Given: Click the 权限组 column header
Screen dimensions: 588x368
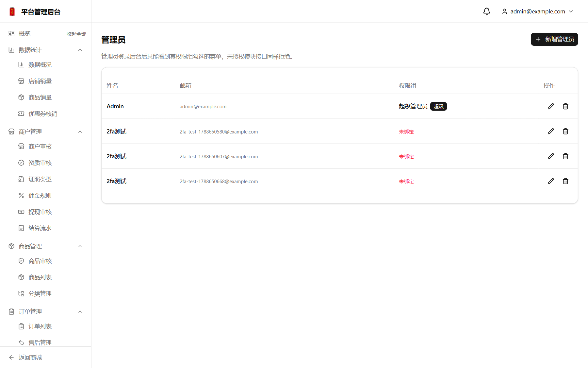Looking at the screenshot, I should tap(407, 86).
